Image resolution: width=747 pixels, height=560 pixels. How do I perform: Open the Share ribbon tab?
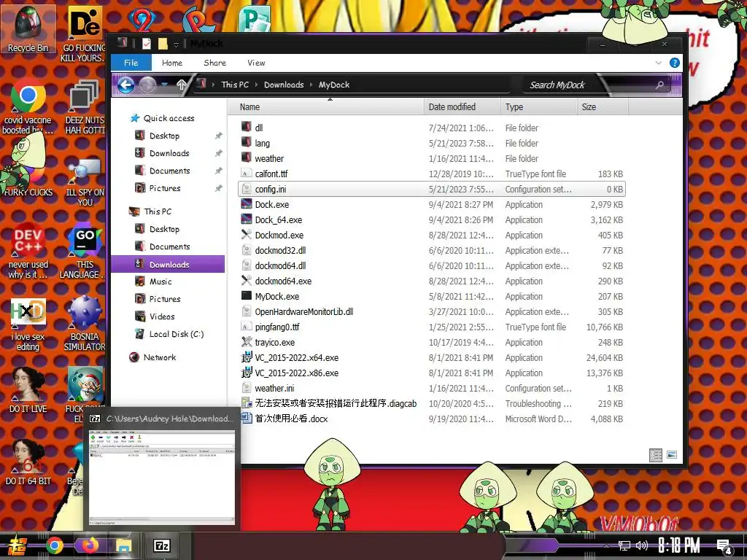point(215,63)
